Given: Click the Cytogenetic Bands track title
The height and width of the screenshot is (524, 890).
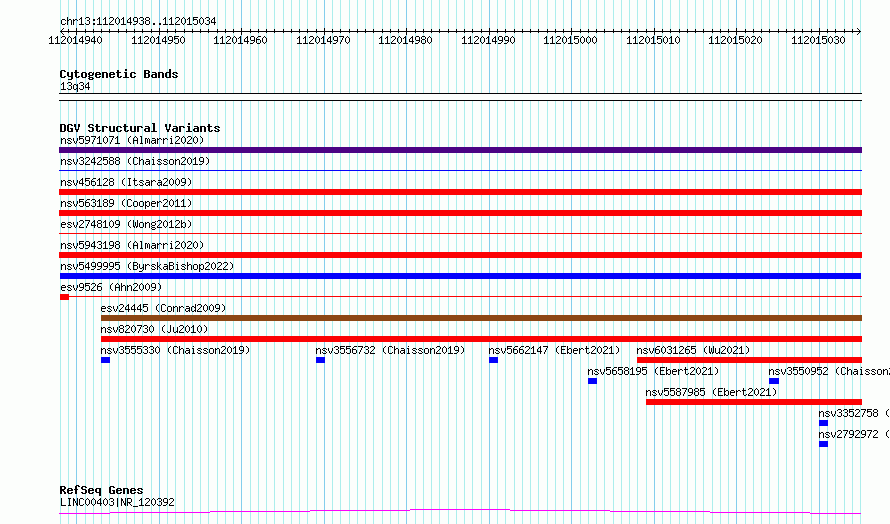Looking at the screenshot, I should pos(119,74).
